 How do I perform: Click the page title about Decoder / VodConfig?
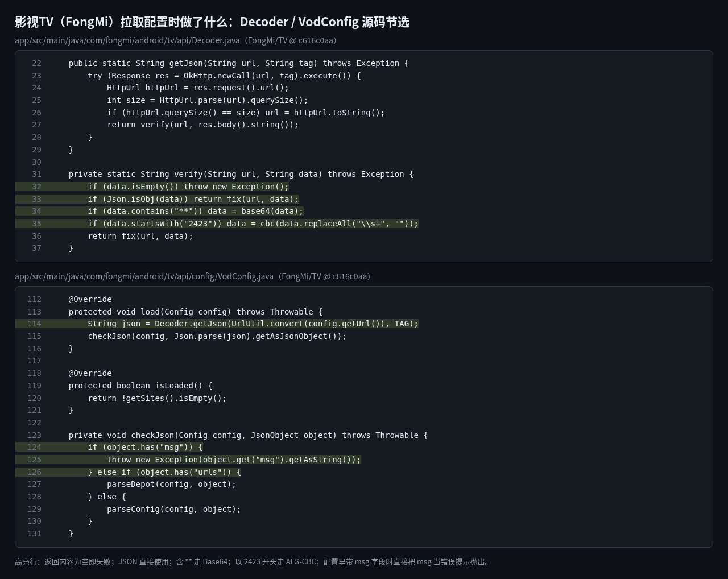click(212, 22)
